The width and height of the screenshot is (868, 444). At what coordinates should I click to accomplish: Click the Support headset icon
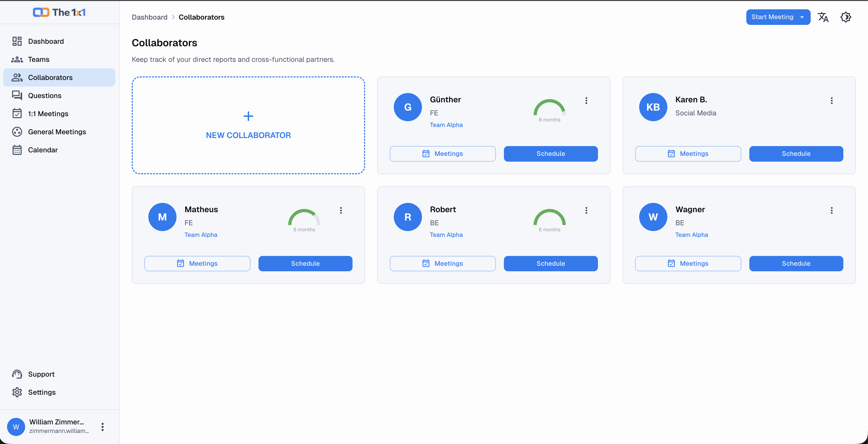[17, 374]
